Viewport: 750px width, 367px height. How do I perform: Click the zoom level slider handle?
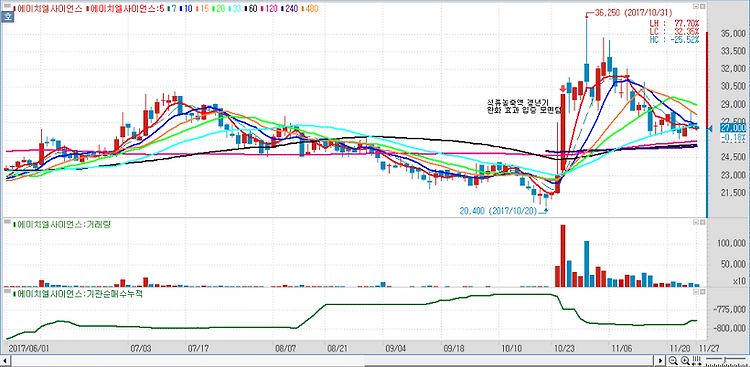725,359
